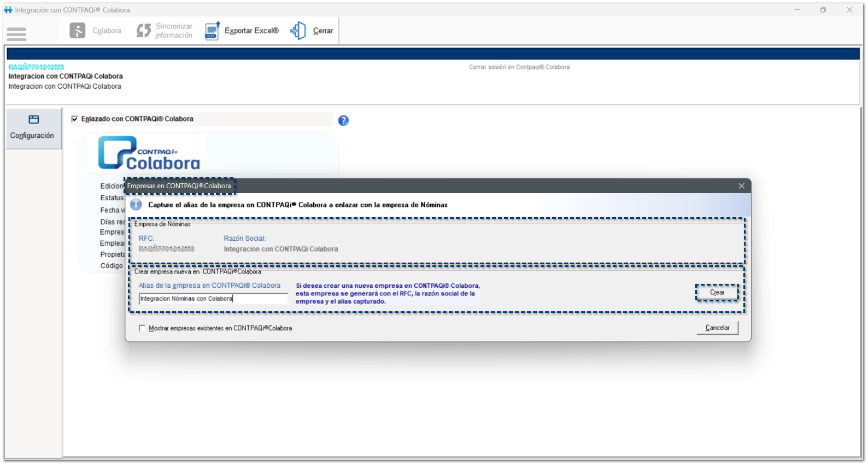Click the Cerrar door icon
This screenshot has width=868, height=465.
point(298,31)
